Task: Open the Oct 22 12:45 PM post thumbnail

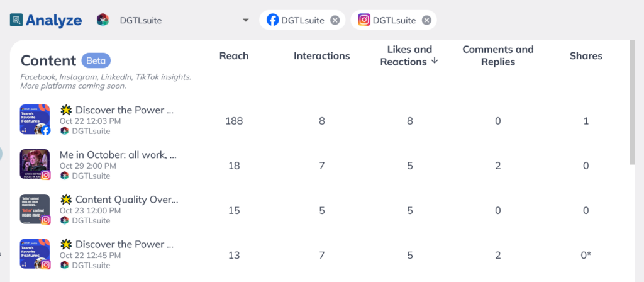Action: (x=35, y=254)
